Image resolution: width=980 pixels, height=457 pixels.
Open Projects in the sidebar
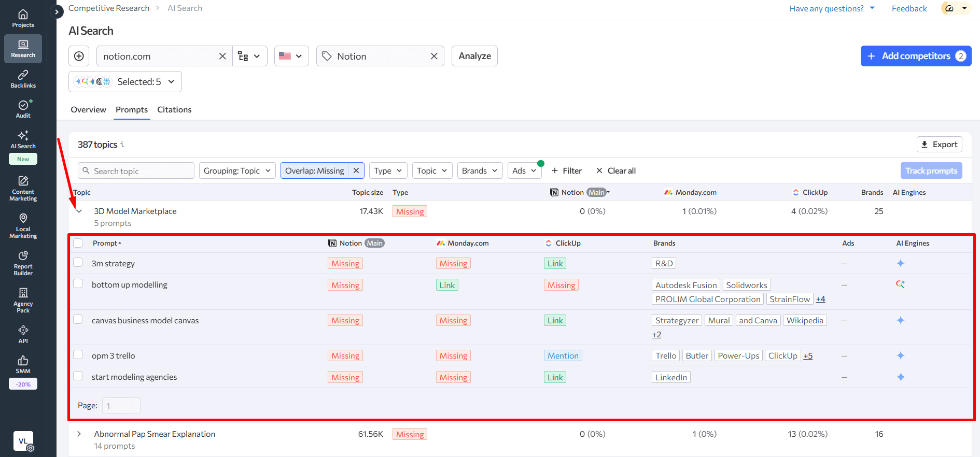pos(23,19)
